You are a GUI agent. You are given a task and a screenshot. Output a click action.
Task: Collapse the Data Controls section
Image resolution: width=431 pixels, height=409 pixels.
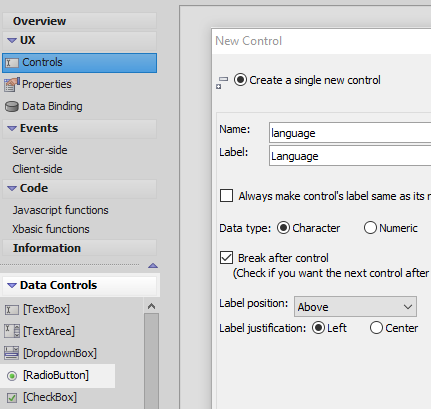coord(12,285)
